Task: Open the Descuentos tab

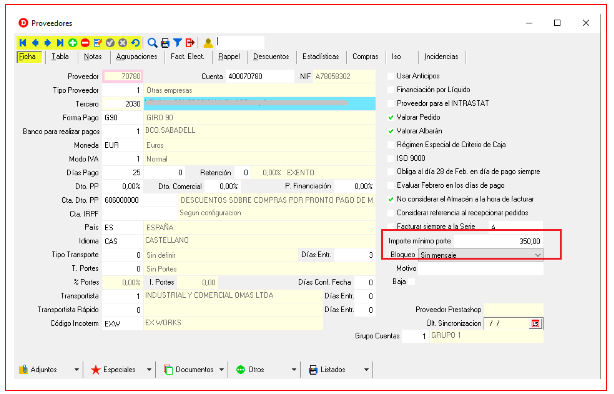Action: 271,56
